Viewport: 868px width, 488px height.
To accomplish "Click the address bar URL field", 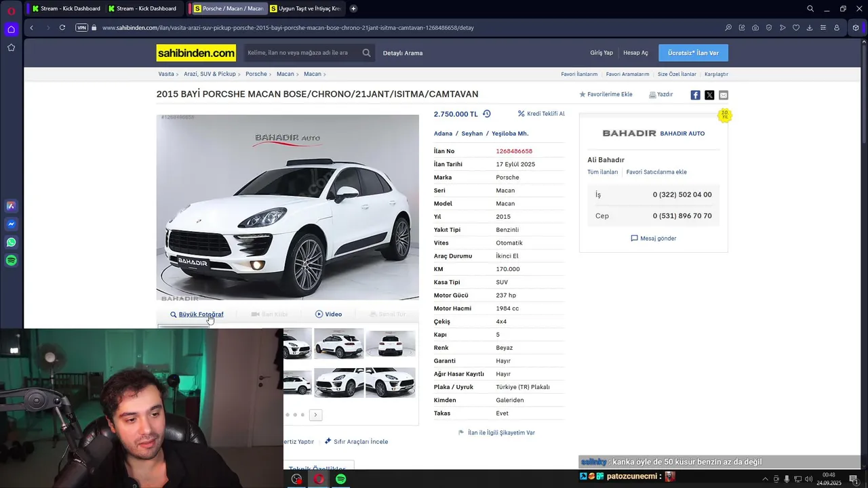I will [407, 28].
